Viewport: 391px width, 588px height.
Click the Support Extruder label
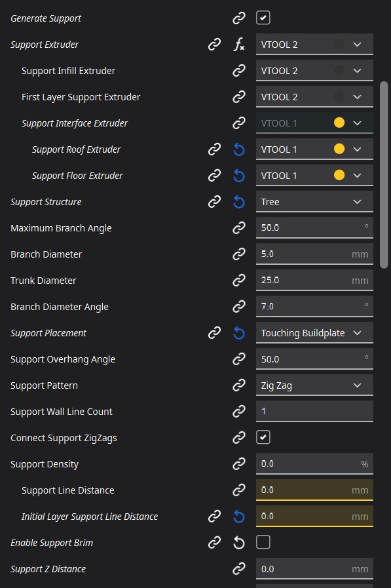pyautogui.click(x=45, y=45)
